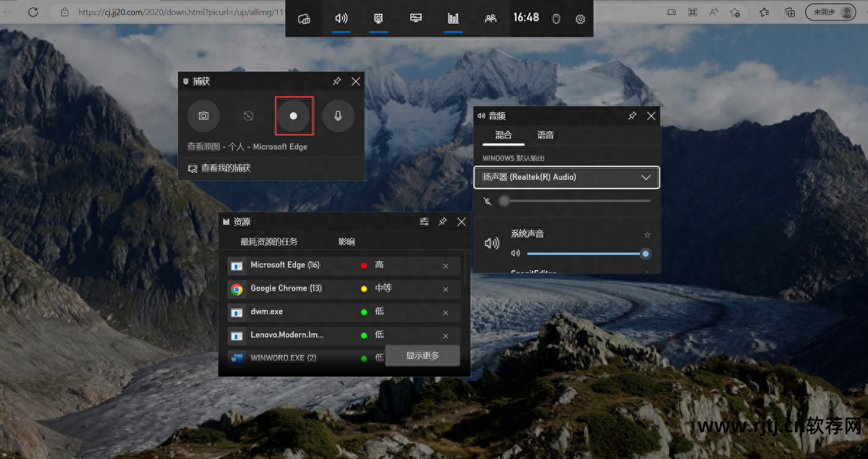Open the 扬声器 (Realtek(R) Audio) dropdown
The width and height of the screenshot is (868, 459).
tap(566, 177)
